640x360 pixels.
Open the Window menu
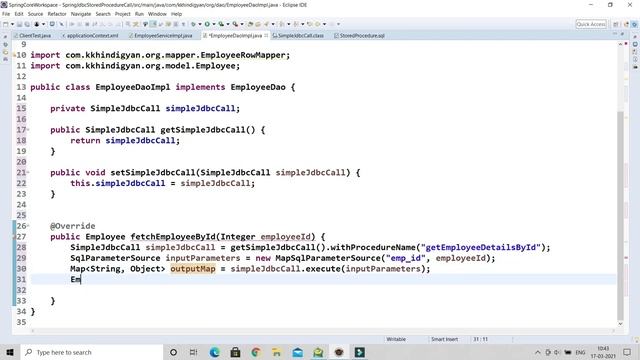coord(157,14)
